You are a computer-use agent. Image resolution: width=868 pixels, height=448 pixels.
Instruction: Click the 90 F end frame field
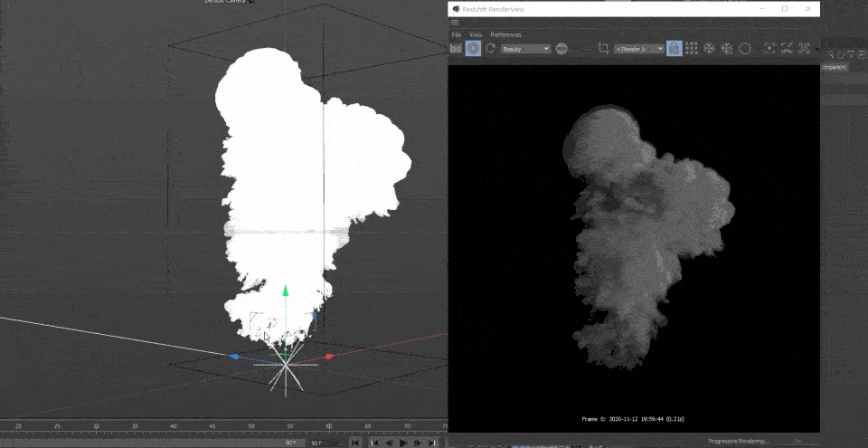(318, 443)
